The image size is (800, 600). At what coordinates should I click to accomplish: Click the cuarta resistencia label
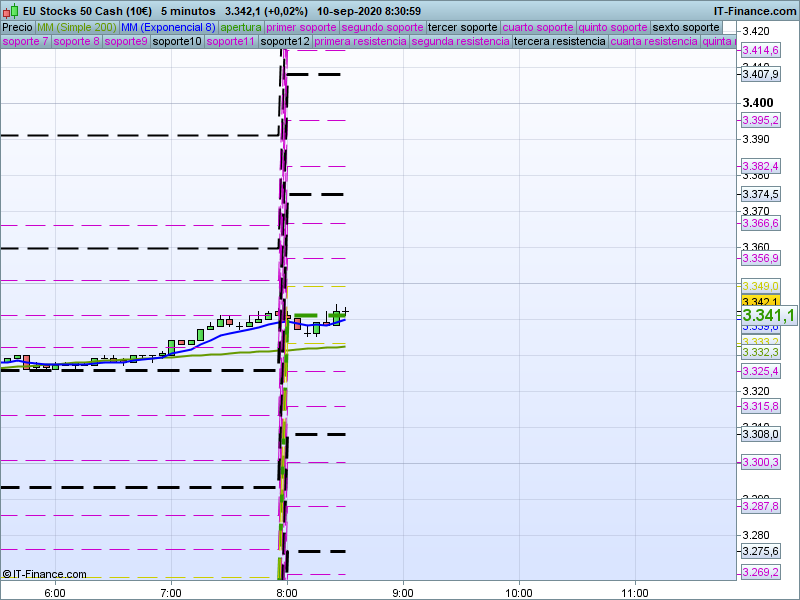654,42
